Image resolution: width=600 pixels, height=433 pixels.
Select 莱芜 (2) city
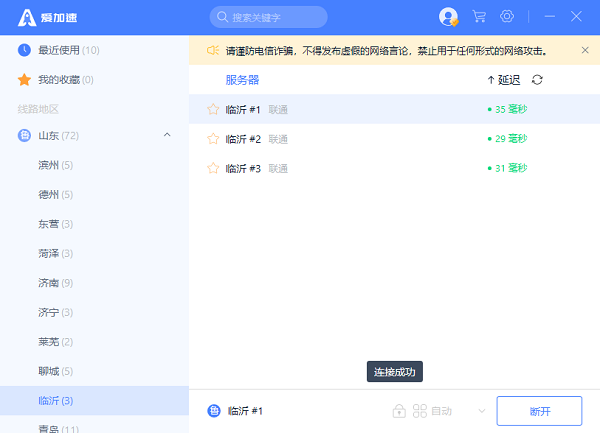(94, 342)
